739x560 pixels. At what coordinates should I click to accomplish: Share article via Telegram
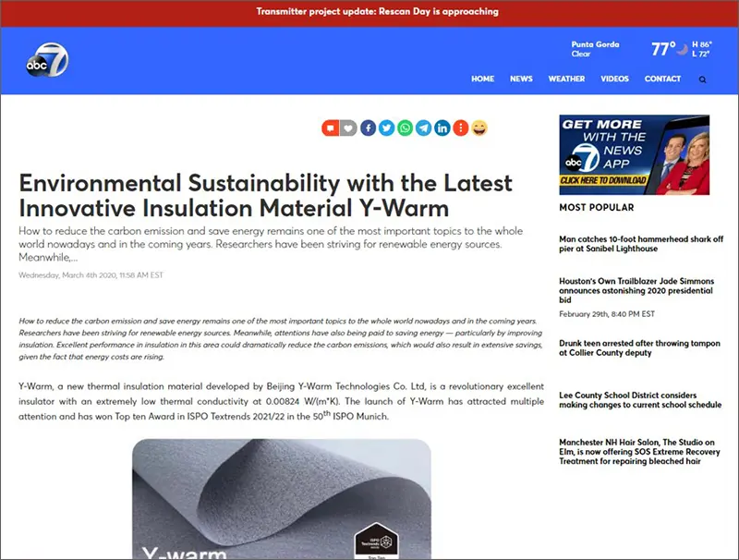423,128
